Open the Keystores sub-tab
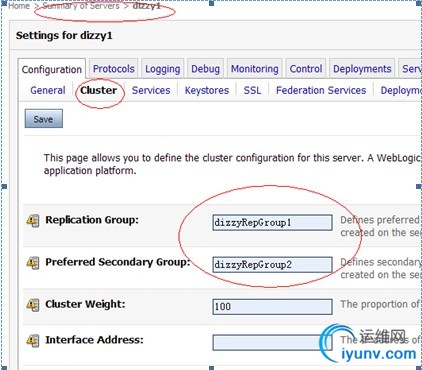This screenshot has height=370, width=422. pyautogui.click(x=207, y=90)
